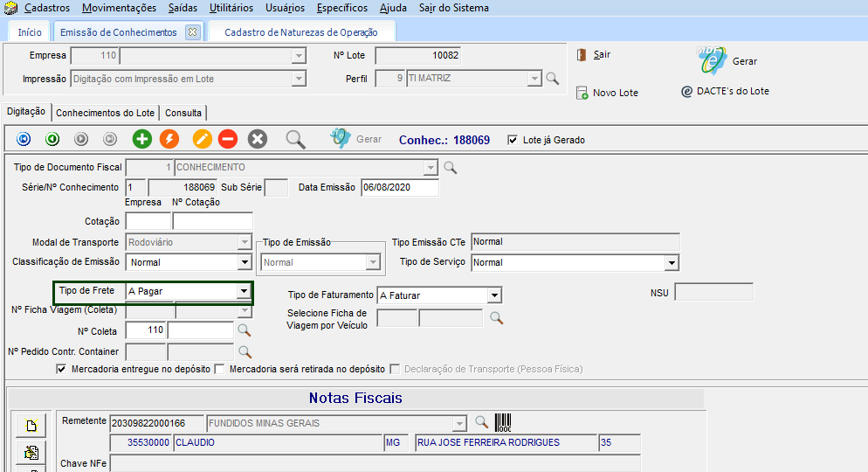Image resolution: width=868 pixels, height=472 pixels.
Task: Delete record with red minus icon
Action: coord(228,139)
